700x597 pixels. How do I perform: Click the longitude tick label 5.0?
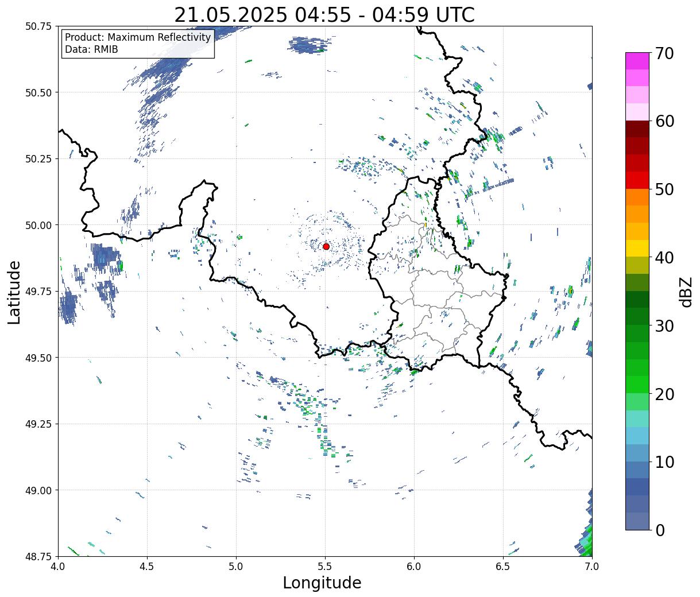point(236,566)
